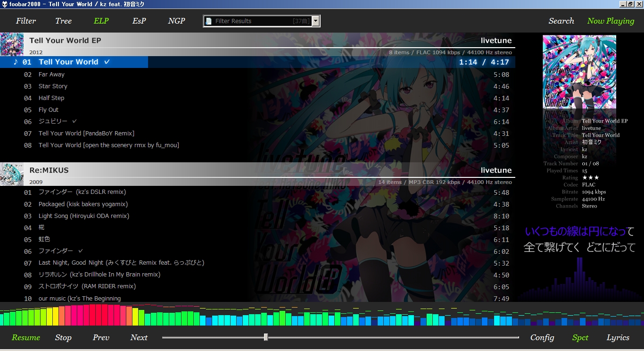
Task: Switch to the Tree view tab
Action: point(63,21)
